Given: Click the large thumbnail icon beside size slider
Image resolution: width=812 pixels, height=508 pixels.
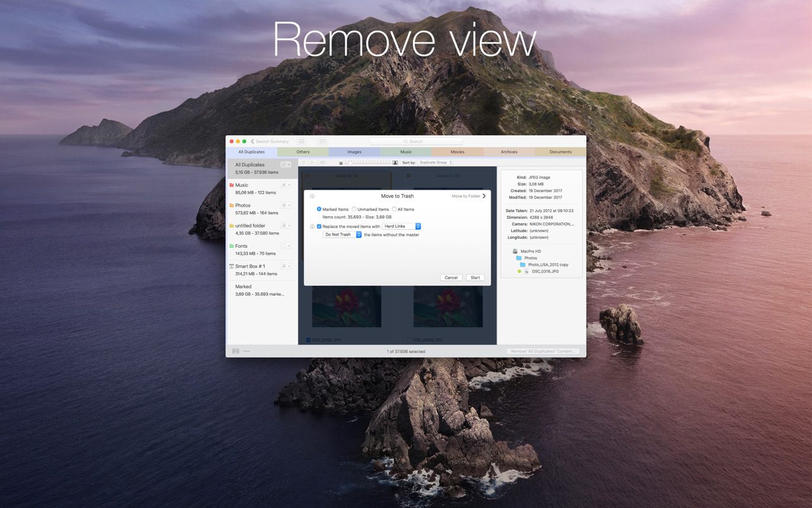Looking at the screenshot, I should point(395,162).
